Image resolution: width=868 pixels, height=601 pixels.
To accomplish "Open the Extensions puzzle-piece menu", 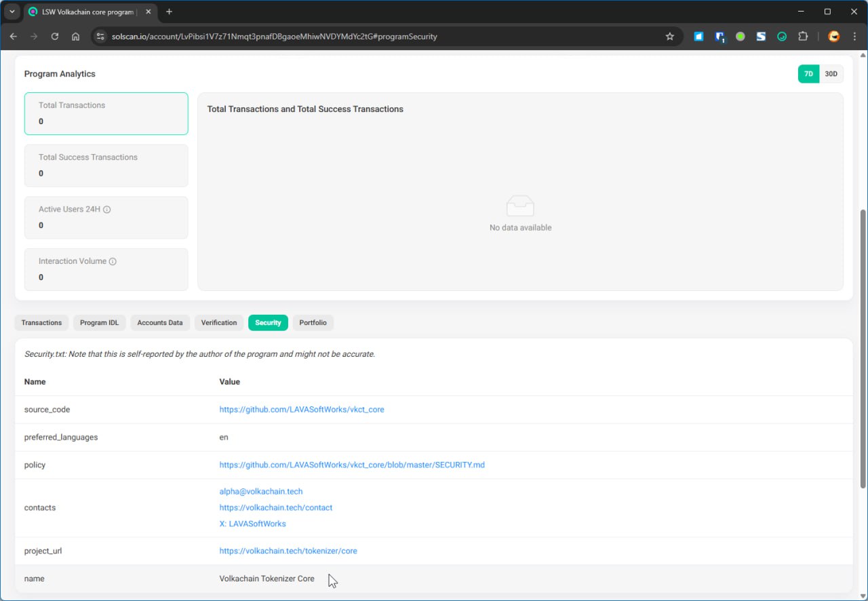I will 804,37.
